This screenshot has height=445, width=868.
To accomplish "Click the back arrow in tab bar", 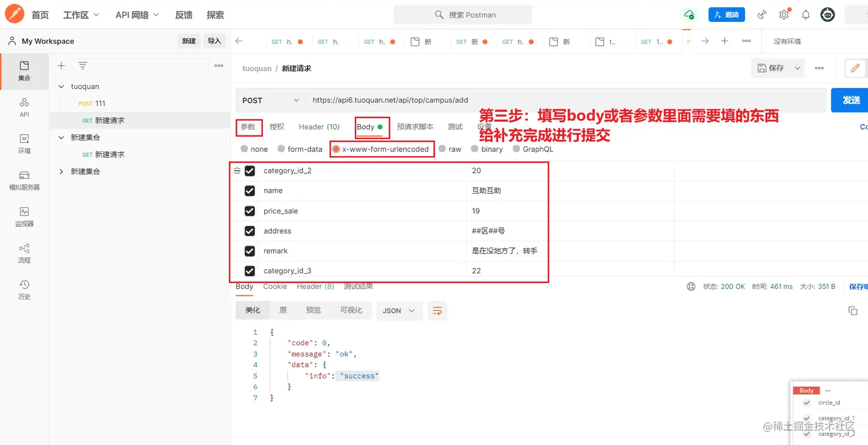I will [239, 41].
